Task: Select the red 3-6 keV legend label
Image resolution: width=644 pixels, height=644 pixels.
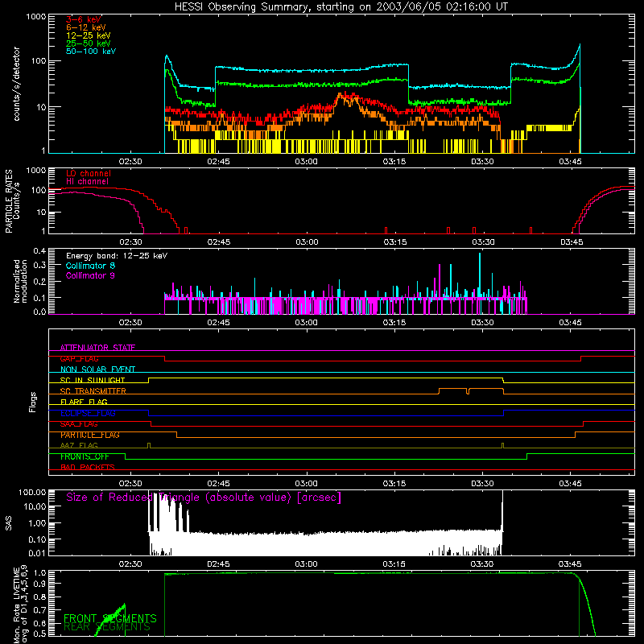Action: point(84,19)
